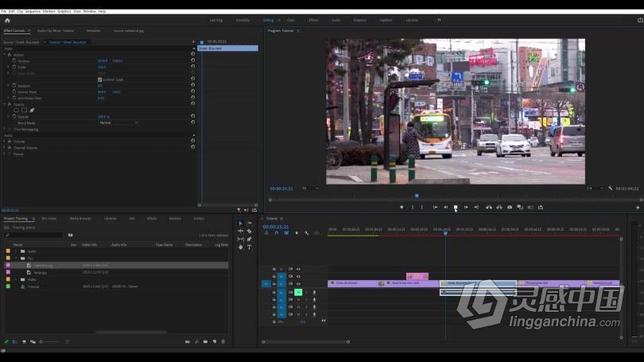Viewport: 644px width, 362px height.
Task: Select the Slip tool
Action: coord(241,239)
